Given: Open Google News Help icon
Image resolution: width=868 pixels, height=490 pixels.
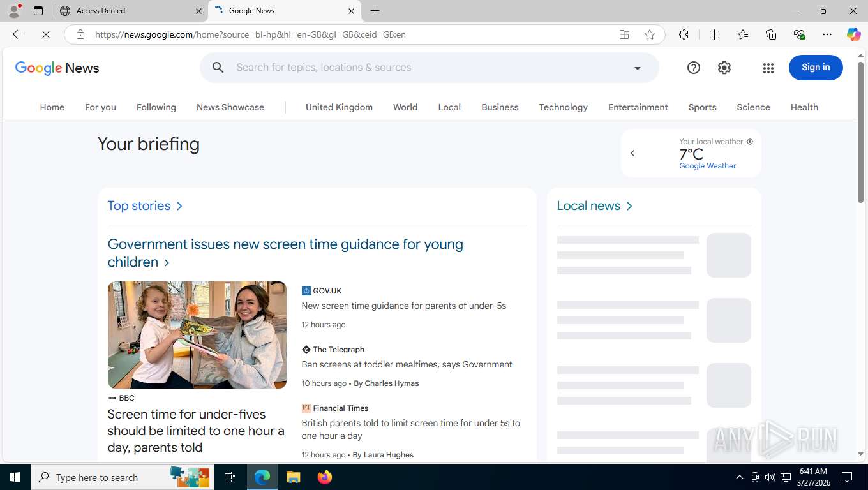Looking at the screenshot, I should pyautogui.click(x=694, y=68).
